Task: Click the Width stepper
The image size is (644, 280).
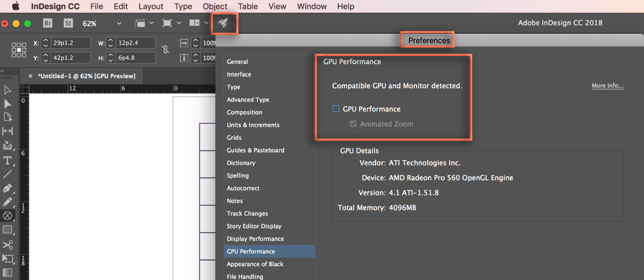Action: 111,43
